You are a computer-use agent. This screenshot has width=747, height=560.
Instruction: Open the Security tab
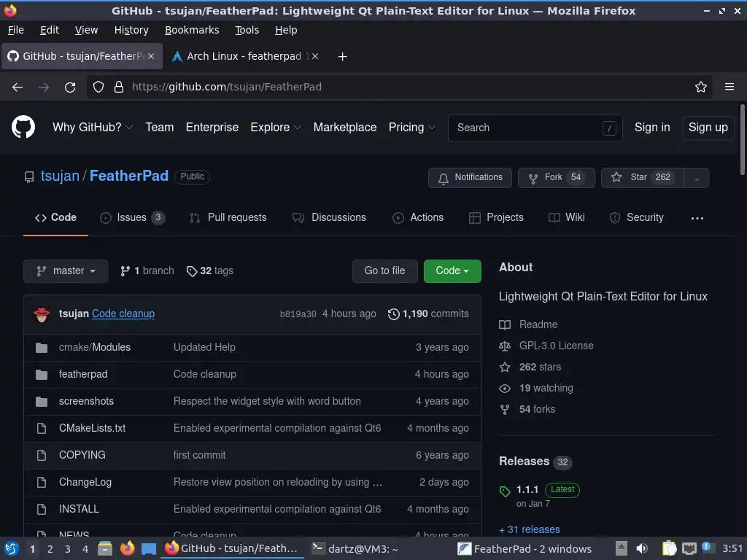click(636, 217)
